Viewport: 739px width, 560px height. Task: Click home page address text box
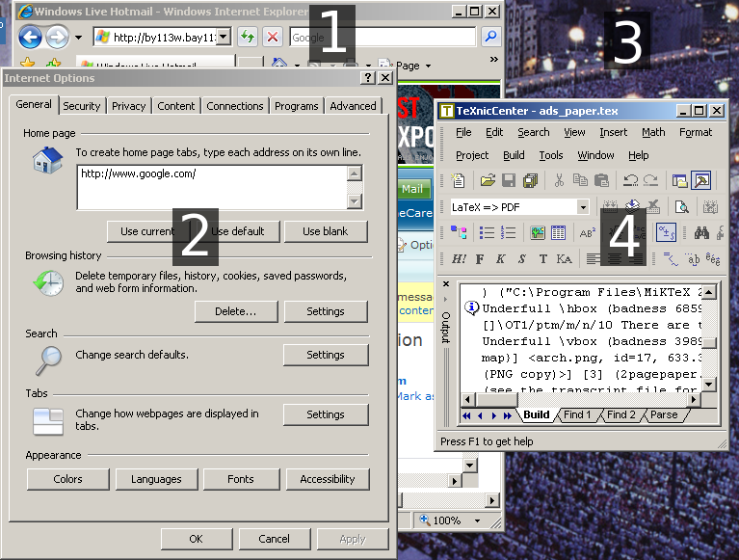[213, 188]
